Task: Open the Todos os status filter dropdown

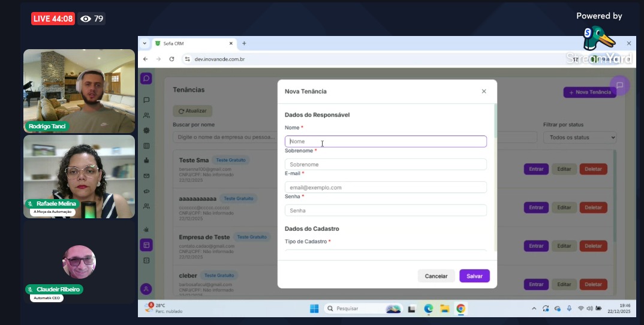Action: [579, 137]
